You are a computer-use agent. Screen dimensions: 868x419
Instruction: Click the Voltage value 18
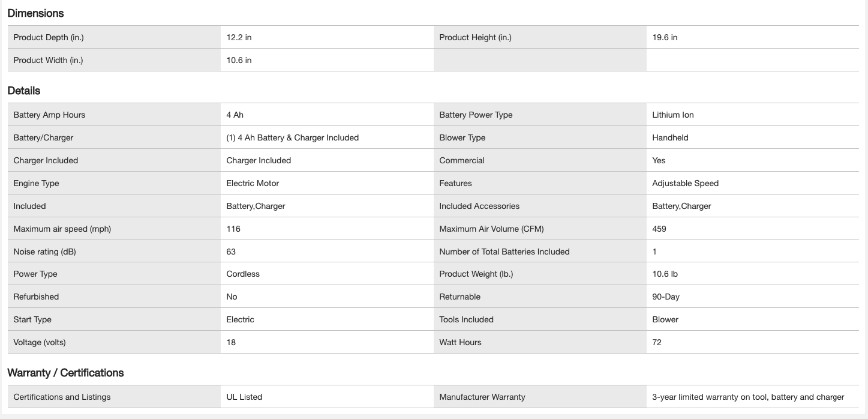coord(231,342)
